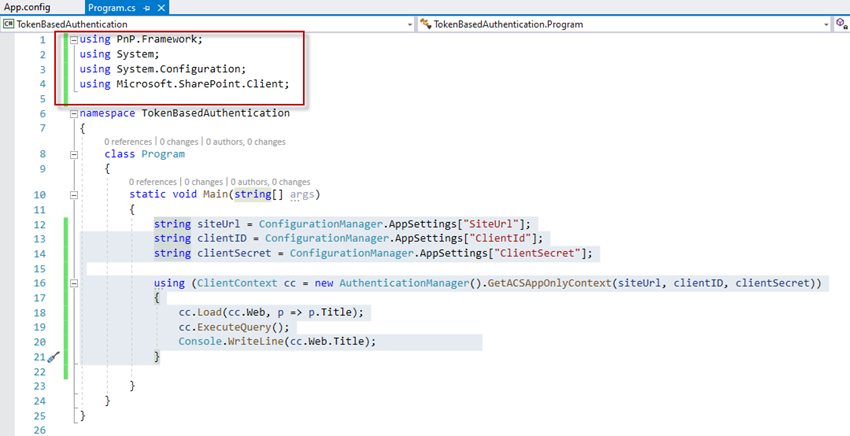This screenshot has height=436, width=850.
Task: Click the GetACSAppOnlyContext method call
Action: 550,283
